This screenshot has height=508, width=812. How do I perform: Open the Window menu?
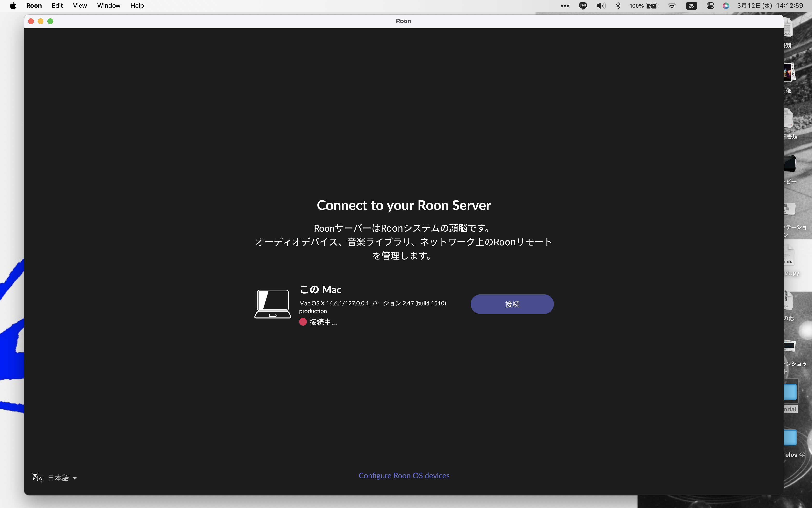coord(109,6)
